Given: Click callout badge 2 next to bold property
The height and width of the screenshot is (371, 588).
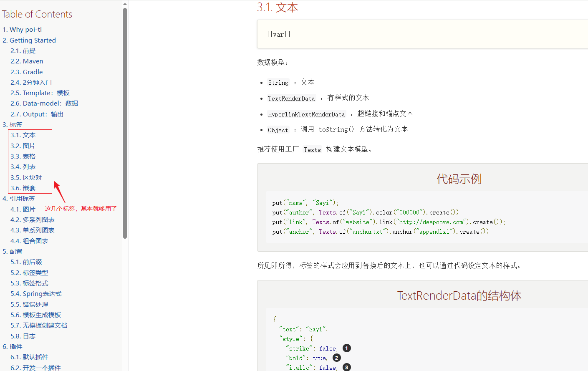Looking at the screenshot, I should (x=336, y=358).
